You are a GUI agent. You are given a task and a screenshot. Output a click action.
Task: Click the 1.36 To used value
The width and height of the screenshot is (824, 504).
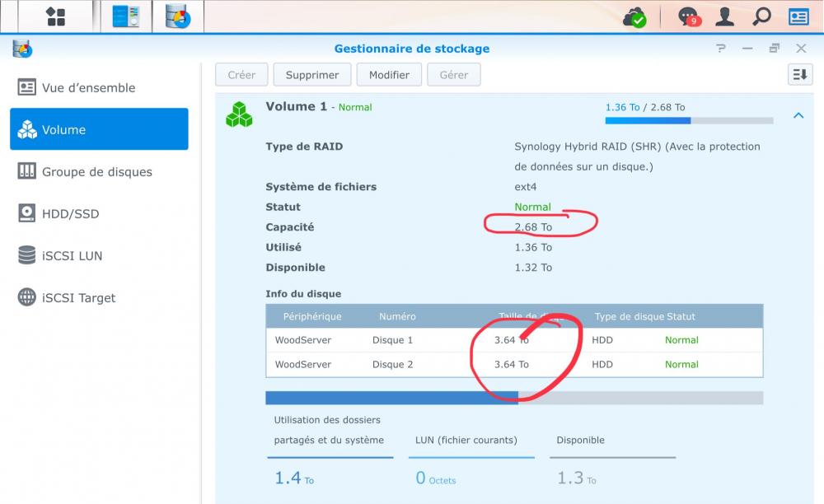(x=533, y=247)
